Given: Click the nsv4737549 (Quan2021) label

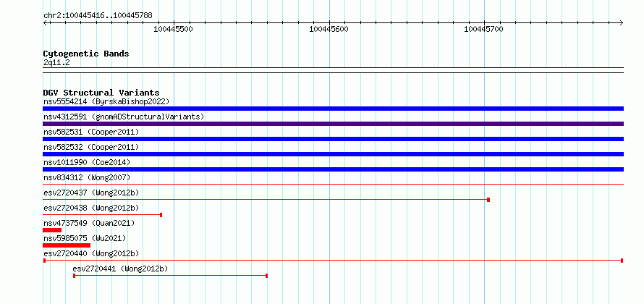Looking at the screenshot, I should 89,223.
